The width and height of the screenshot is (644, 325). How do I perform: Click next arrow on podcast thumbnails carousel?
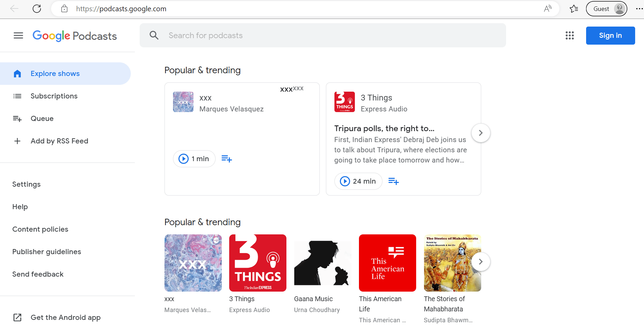[x=481, y=262]
